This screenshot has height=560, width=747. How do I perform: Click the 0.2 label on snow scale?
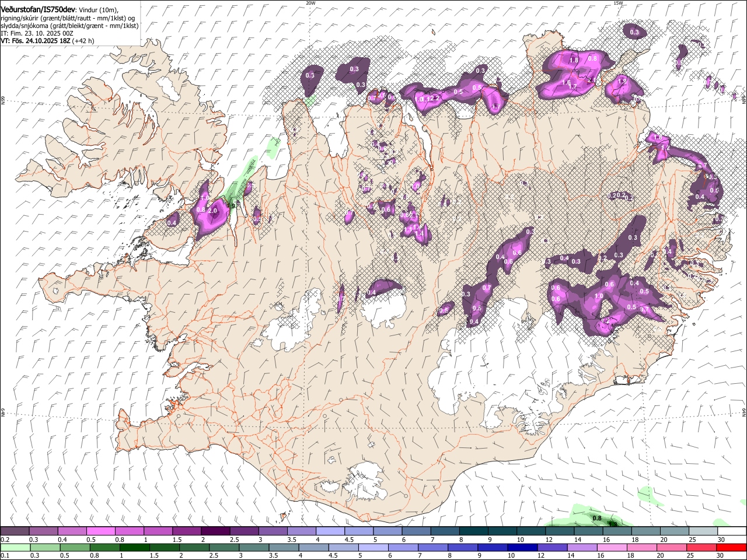[5, 540]
